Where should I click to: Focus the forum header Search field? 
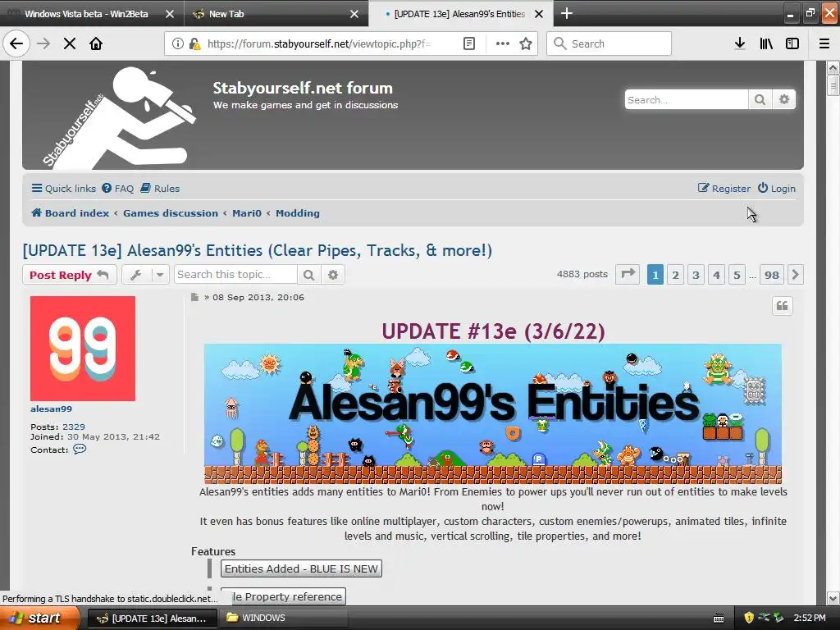(687, 99)
